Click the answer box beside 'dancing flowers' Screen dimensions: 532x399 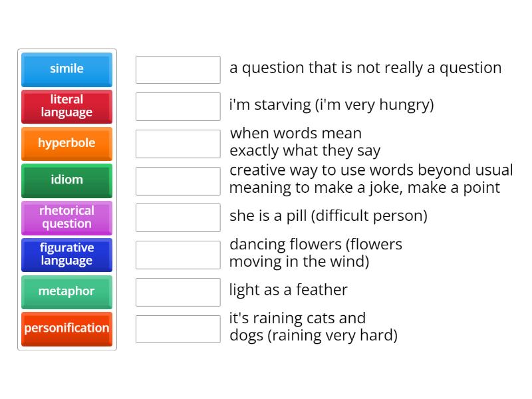click(178, 253)
